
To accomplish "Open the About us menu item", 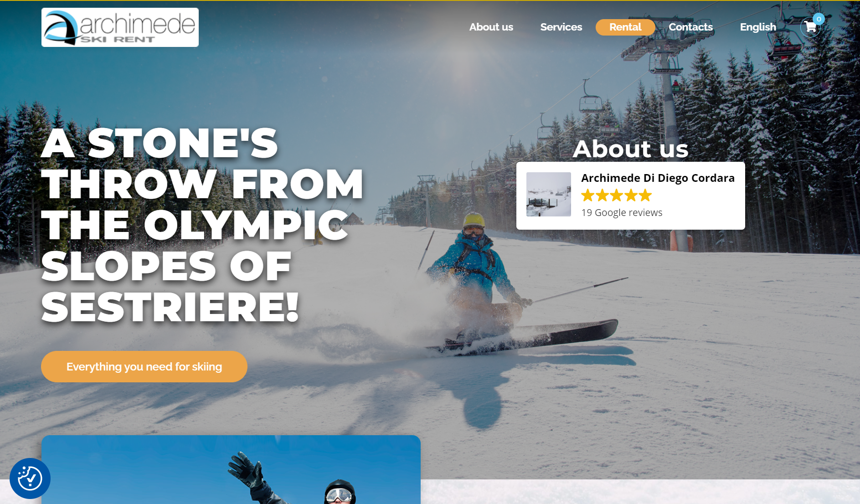I will tap(491, 27).
